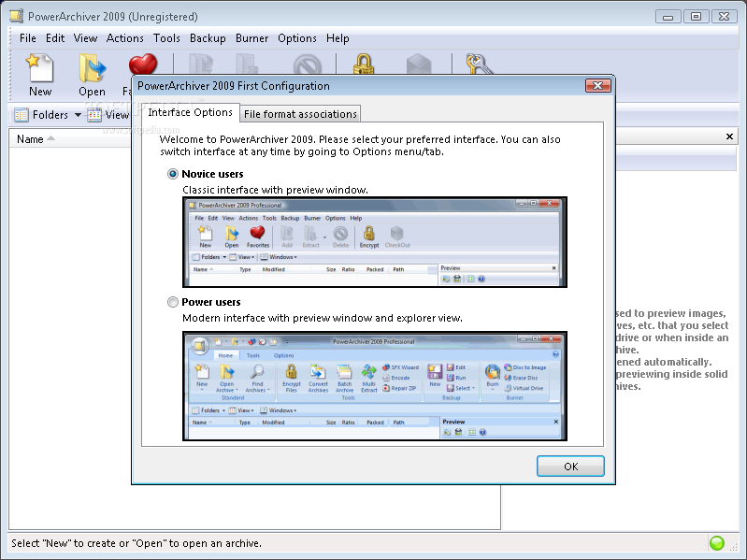This screenshot has width=747, height=560.
Task: Maximize the PowerArchiver main window
Action: pyautogui.click(x=696, y=17)
